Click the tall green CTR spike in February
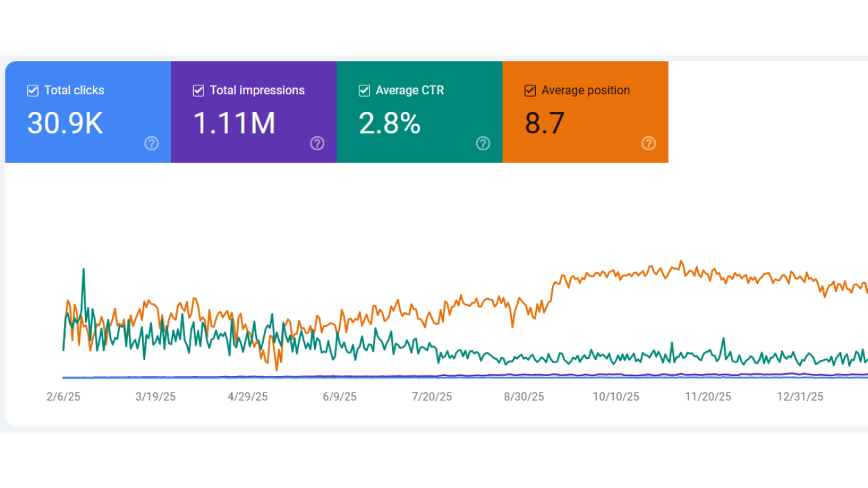868x488 pixels. click(83, 270)
